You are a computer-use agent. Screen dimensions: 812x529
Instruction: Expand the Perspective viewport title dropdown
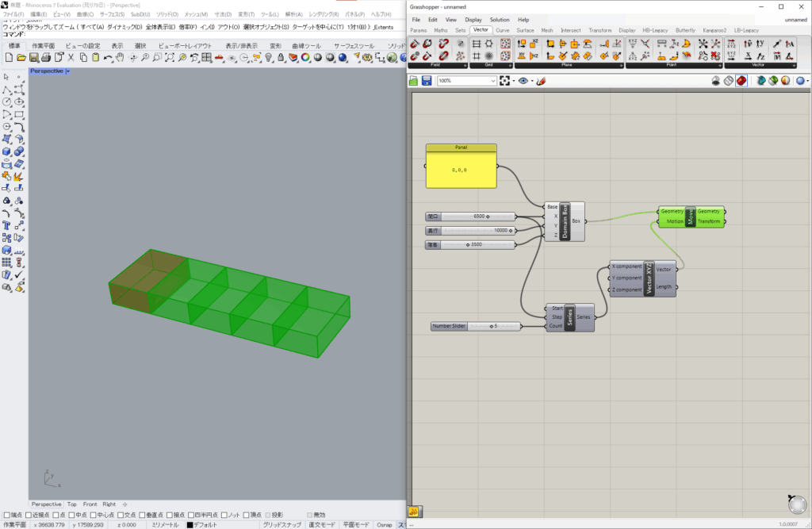(x=68, y=71)
